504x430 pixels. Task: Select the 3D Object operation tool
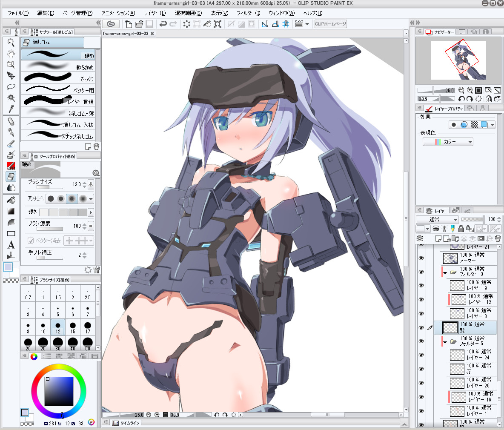pyautogui.click(x=11, y=65)
